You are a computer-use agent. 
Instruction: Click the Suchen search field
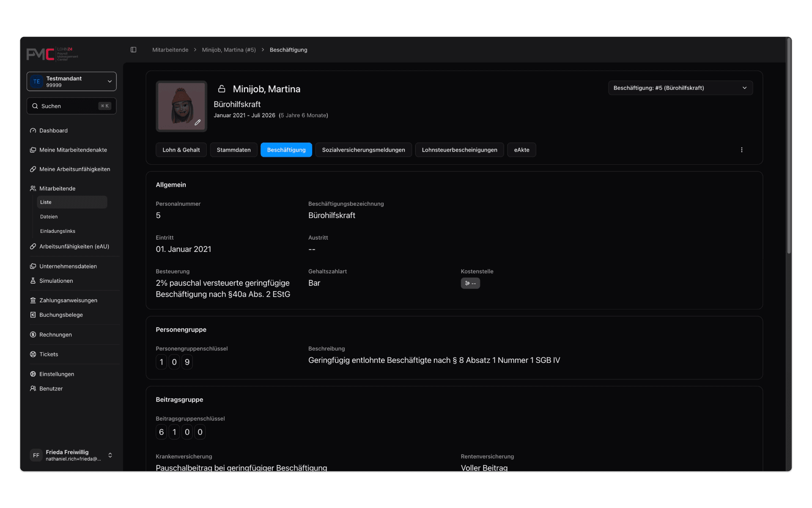pos(71,106)
